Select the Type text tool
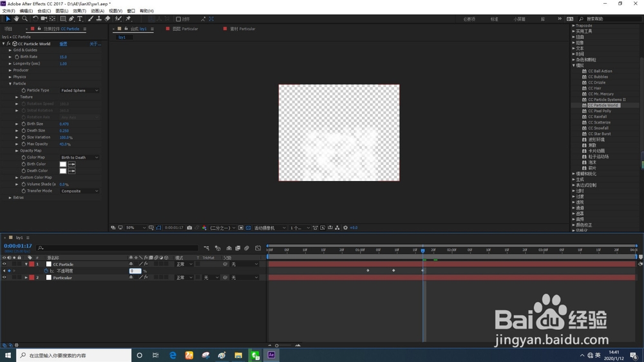The height and width of the screenshot is (362, 644). pos(80,19)
